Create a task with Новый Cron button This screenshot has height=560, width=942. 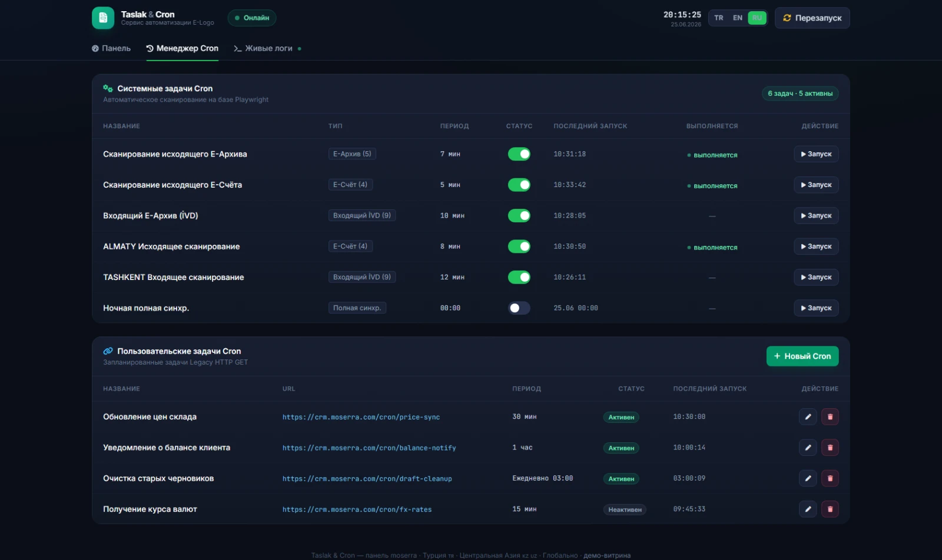(x=802, y=356)
